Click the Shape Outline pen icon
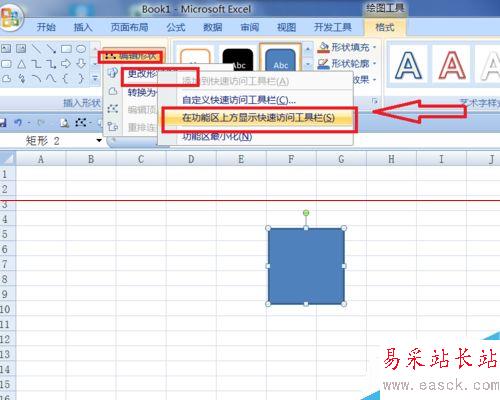 coord(323,63)
